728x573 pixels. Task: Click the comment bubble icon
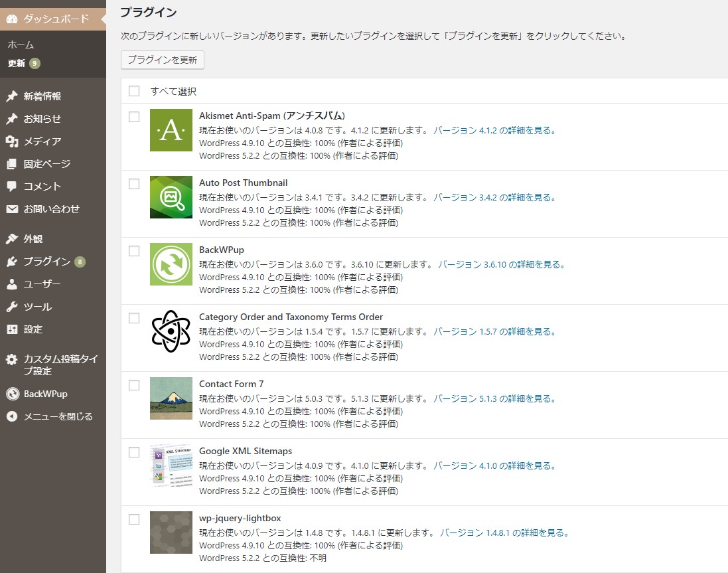click(x=12, y=186)
